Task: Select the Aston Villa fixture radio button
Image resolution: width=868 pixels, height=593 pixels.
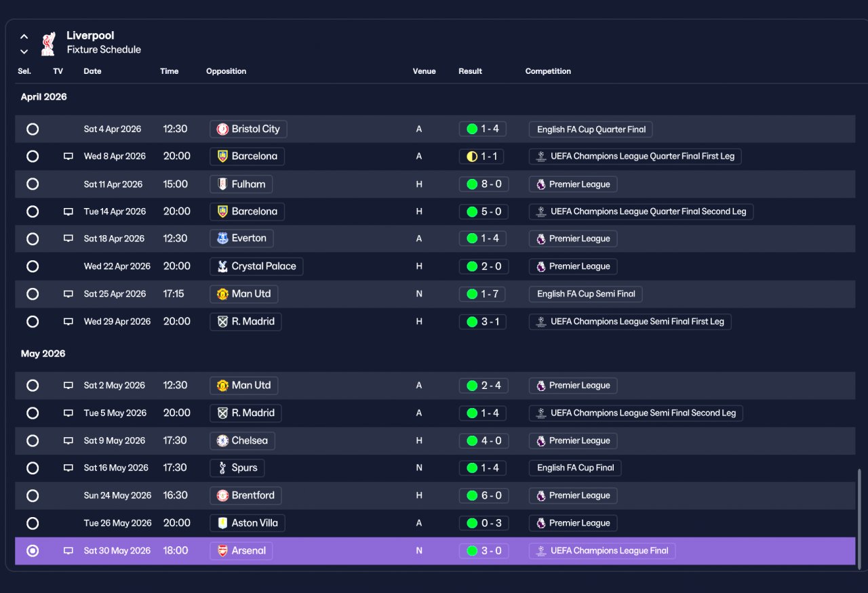Action: click(x=33, y=523)
